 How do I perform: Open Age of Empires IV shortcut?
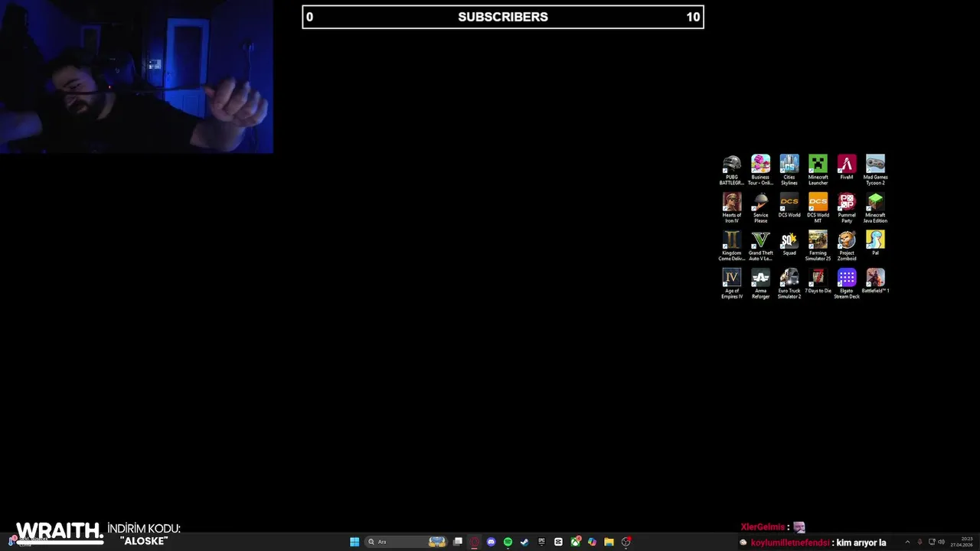pos(732,284)
